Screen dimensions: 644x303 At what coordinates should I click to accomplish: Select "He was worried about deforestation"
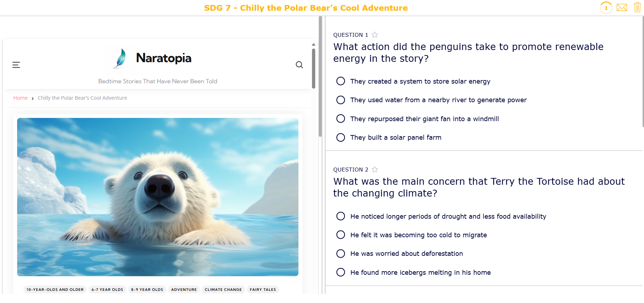(341, 254)
